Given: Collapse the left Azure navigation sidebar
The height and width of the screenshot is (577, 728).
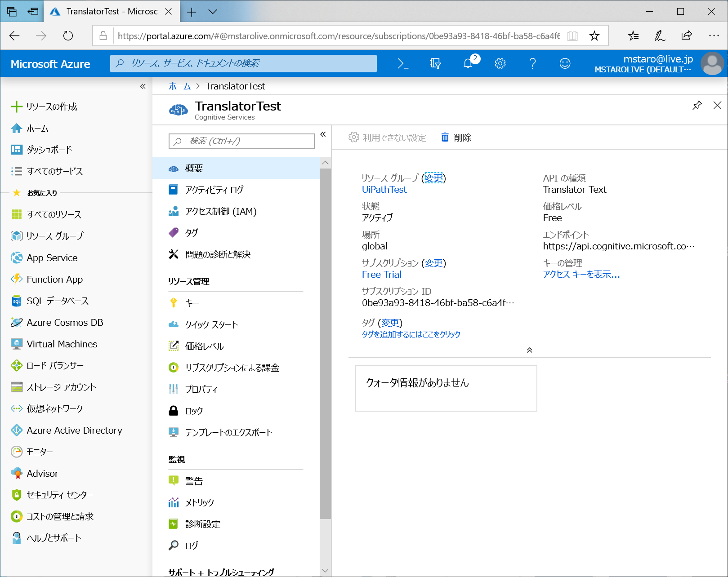Looking at the screenshot, I should click(143, 86).
